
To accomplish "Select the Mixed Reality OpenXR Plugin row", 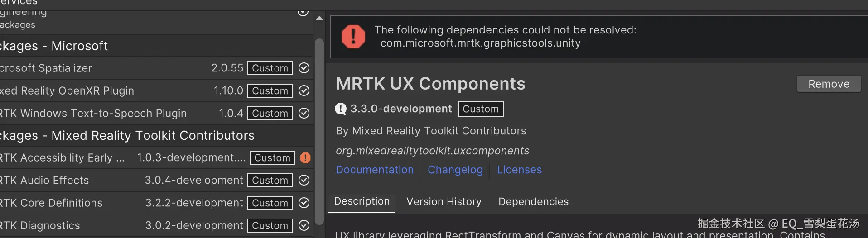I will point(156,90).
